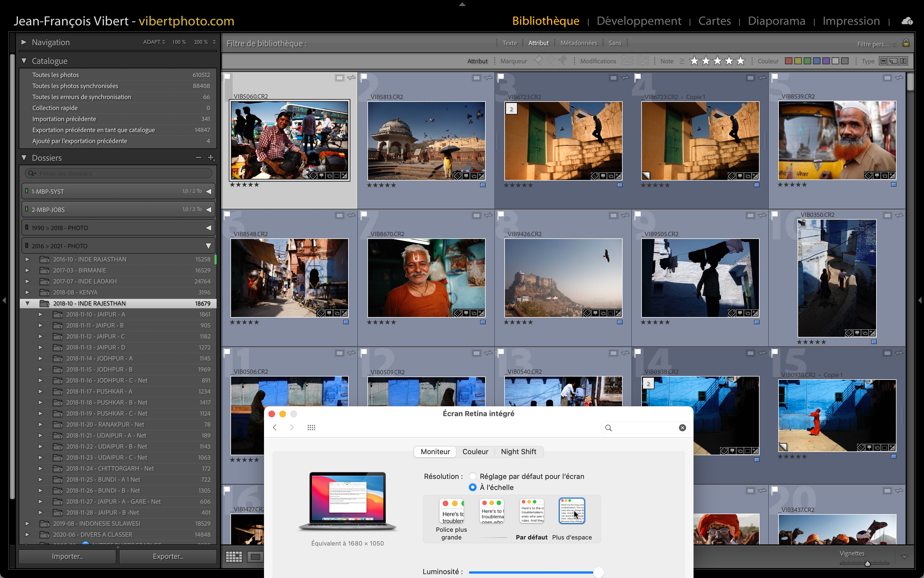Viewport: 924px width, 578px height.
Task: Filter by virtual copies type icon
Action: 893,61
